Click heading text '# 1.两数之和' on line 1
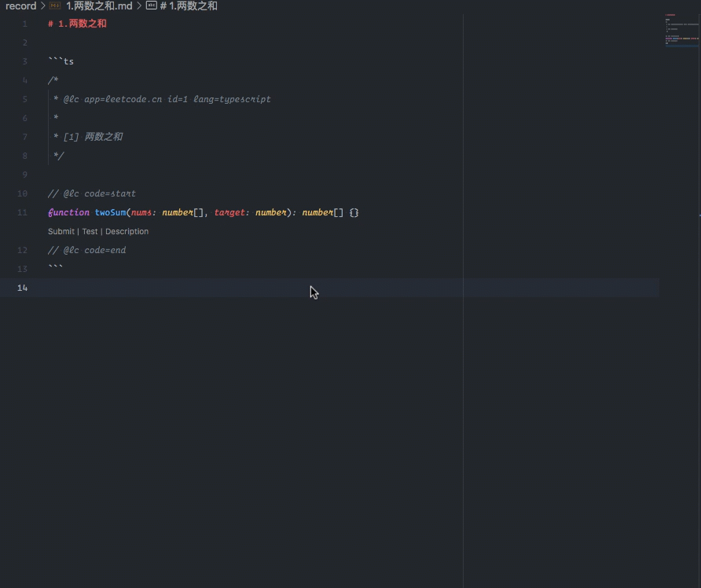The height and width of the screenshot is (588, 701). pos(77,24)
